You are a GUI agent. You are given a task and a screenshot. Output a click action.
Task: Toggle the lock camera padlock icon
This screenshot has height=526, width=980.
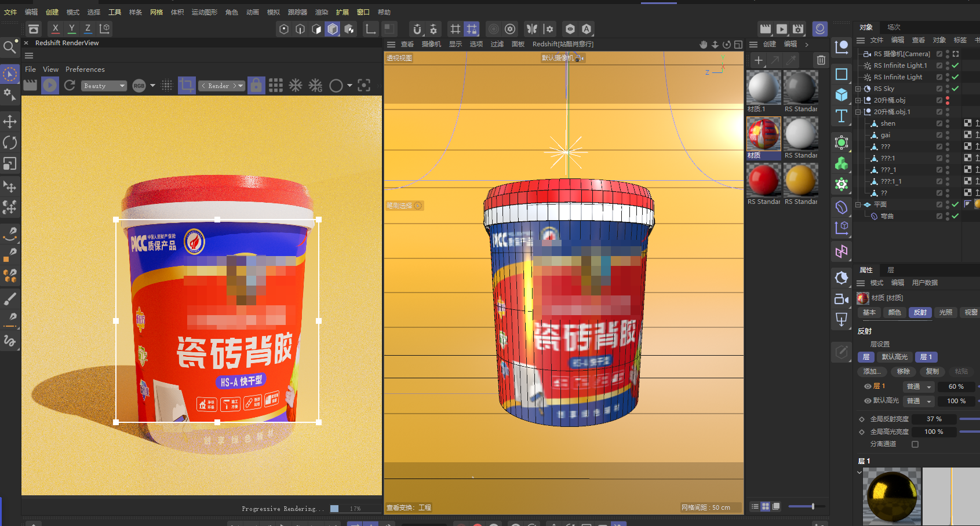point(256,85)
